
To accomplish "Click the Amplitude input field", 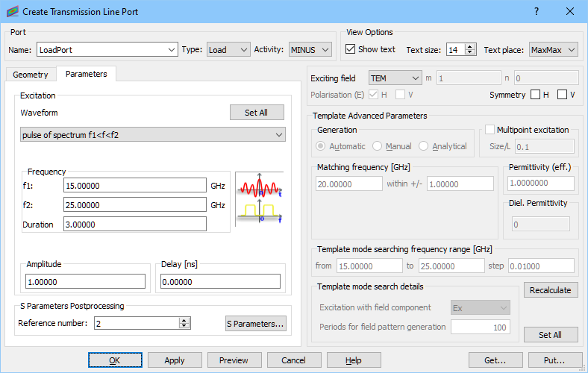I will coord(85,281).
